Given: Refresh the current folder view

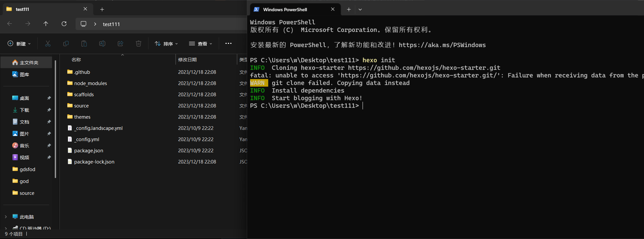Looking at the screenshot, I should coord(64,24).
